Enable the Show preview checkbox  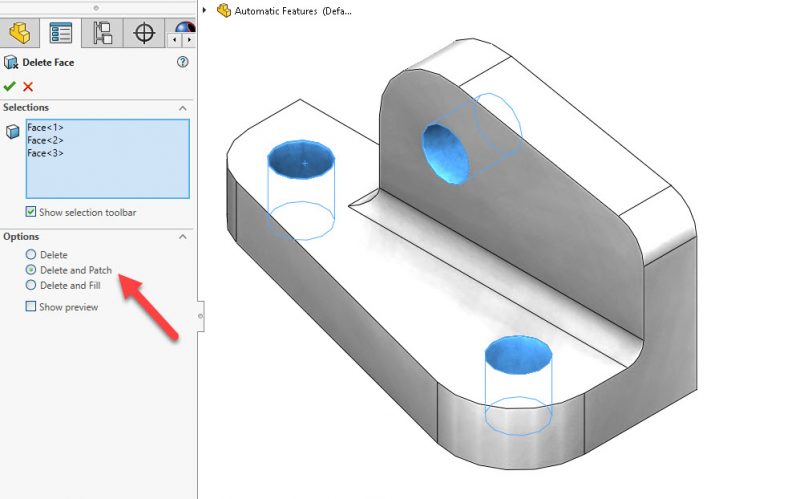(30, 307)
